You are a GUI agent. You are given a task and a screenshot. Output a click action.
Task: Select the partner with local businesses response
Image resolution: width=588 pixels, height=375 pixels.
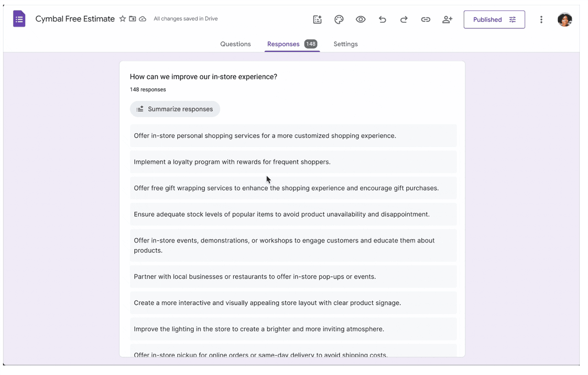pyautogui.click(x=293, y=277)
